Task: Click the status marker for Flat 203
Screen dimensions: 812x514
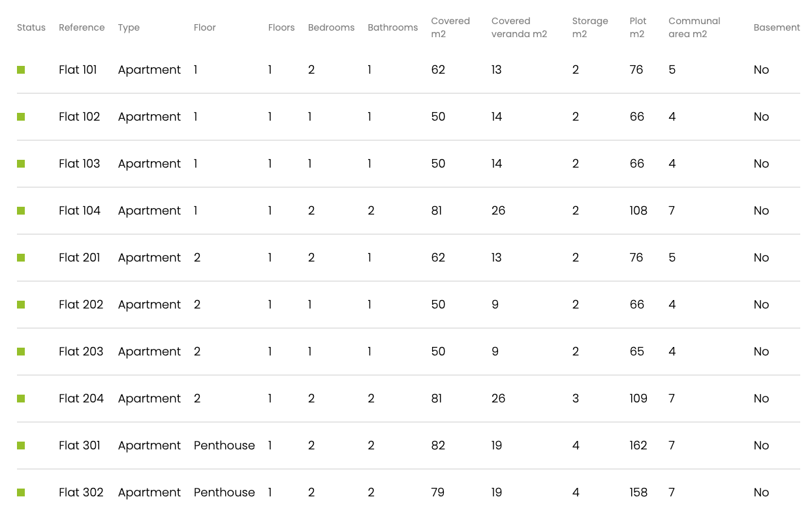Action: (21, 352)
